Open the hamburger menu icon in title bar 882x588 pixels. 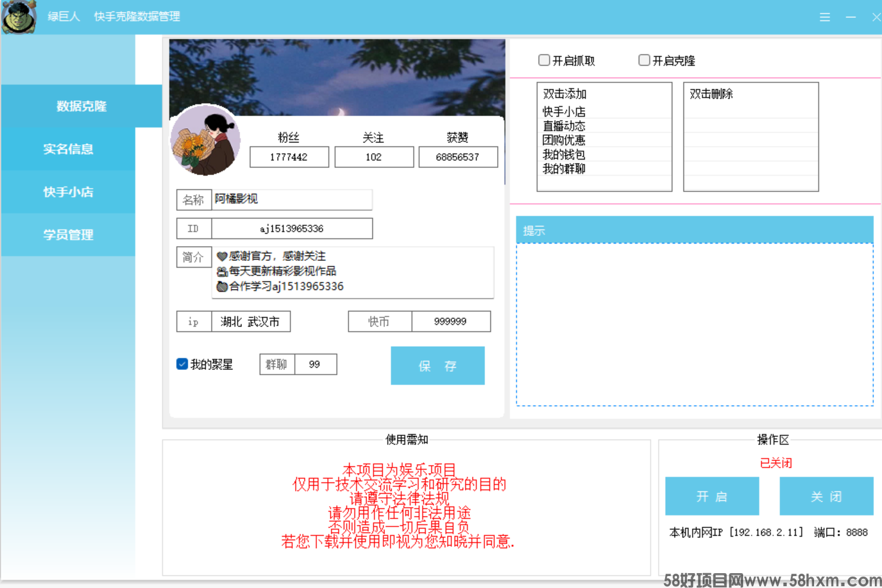[825, 17]
